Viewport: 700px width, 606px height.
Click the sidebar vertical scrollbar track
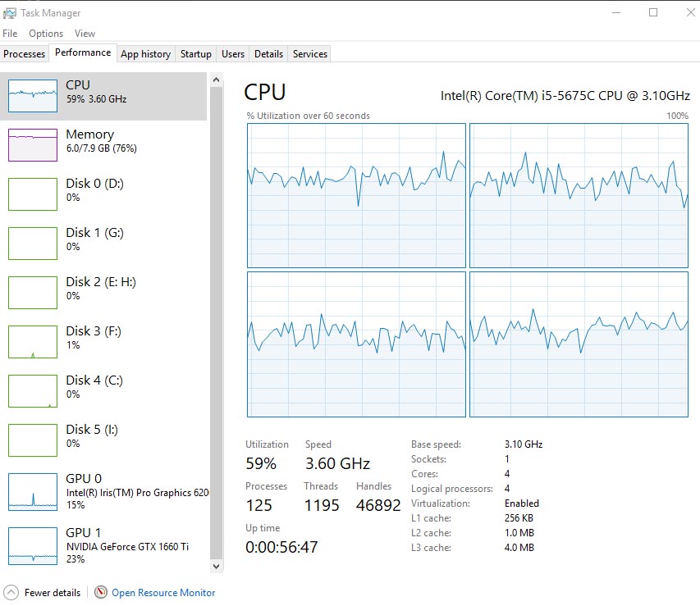point(216,322)
